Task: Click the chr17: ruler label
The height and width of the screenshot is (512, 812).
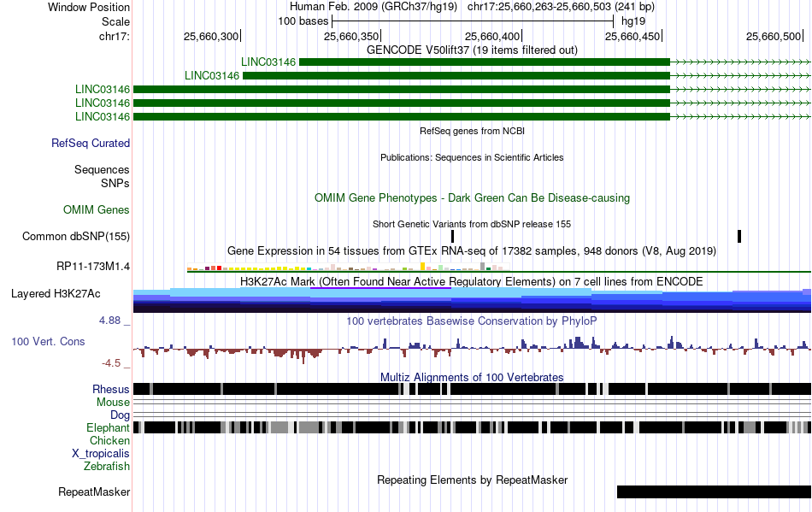Action: coord(115,36)
